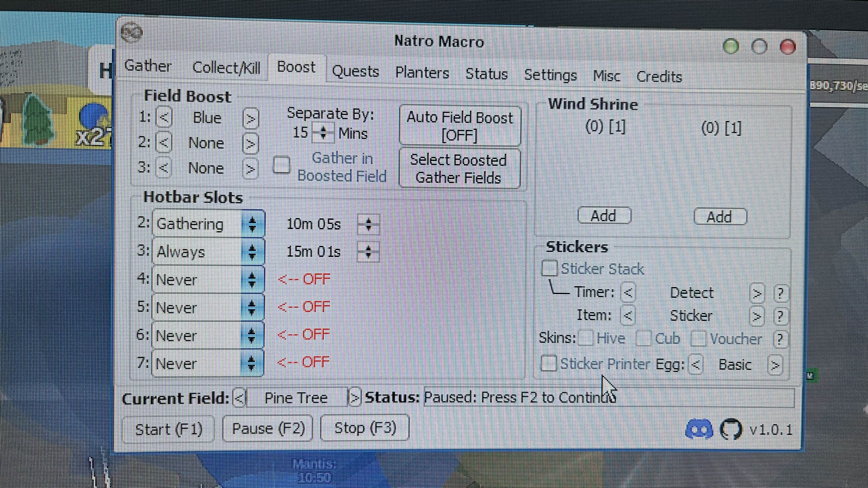The image size is (868, 488).
Task: Toggle the Sticker Stack checkbox
Action: coord(550,268)
